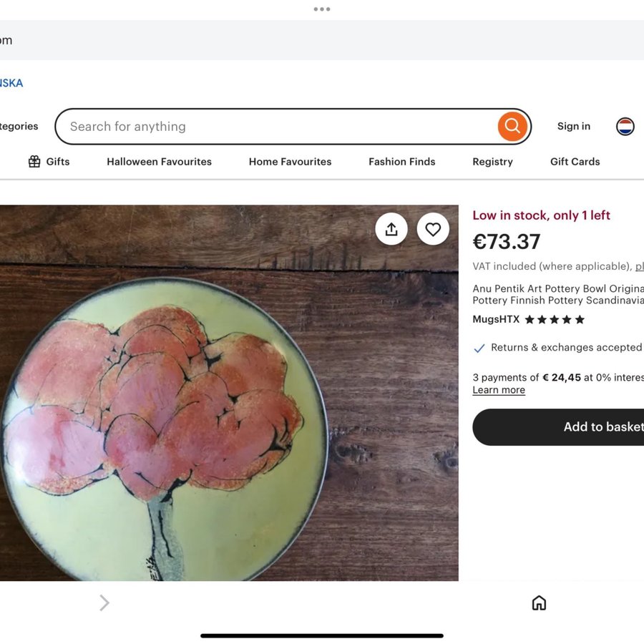Click the orange search magnifier button

pos(512,127)
